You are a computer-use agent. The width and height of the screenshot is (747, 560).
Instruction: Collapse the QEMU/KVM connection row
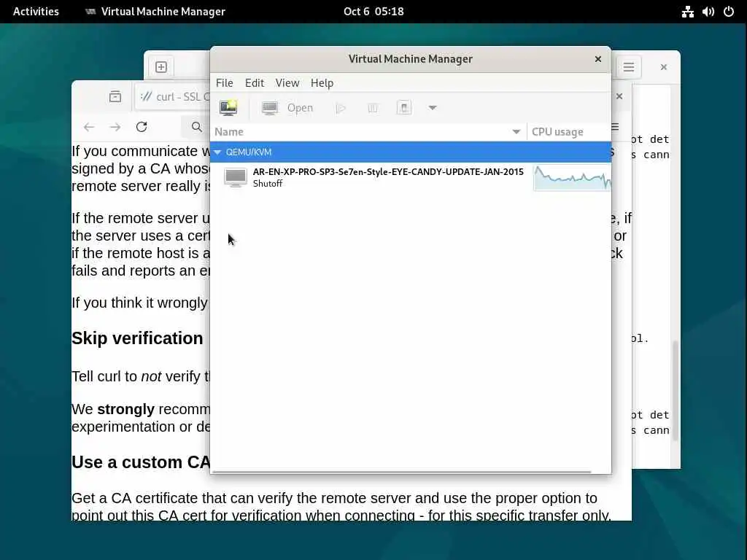(x=217, y=152)
